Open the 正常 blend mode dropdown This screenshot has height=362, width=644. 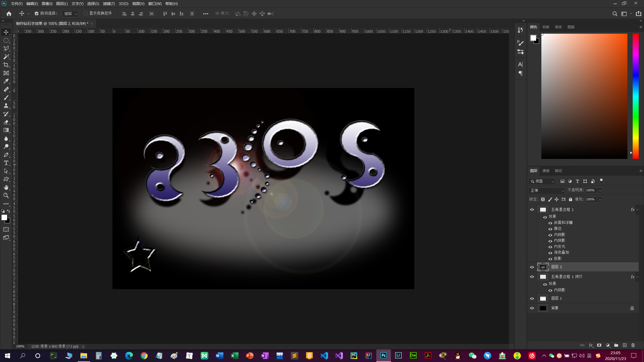[x=547, y=190]
